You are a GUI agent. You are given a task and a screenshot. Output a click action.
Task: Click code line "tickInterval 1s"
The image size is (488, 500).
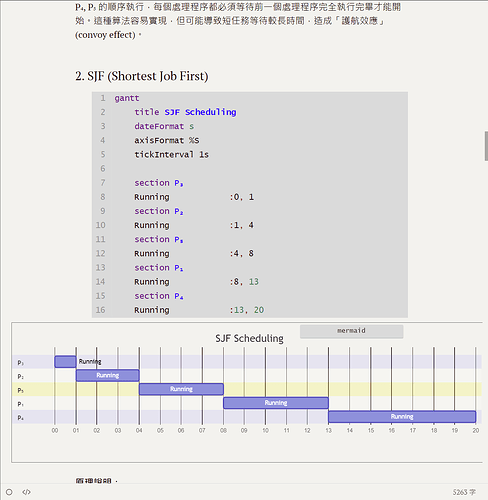click(171, 155)
